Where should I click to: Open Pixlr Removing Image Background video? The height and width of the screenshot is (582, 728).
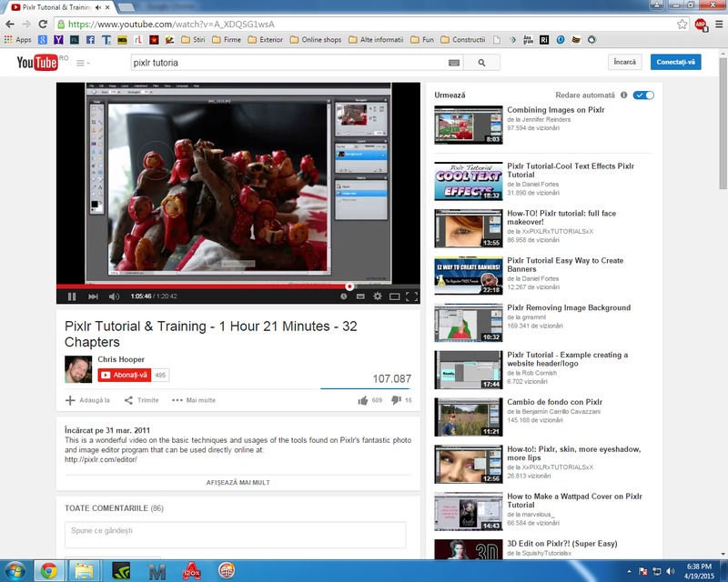tap(569, 307)
